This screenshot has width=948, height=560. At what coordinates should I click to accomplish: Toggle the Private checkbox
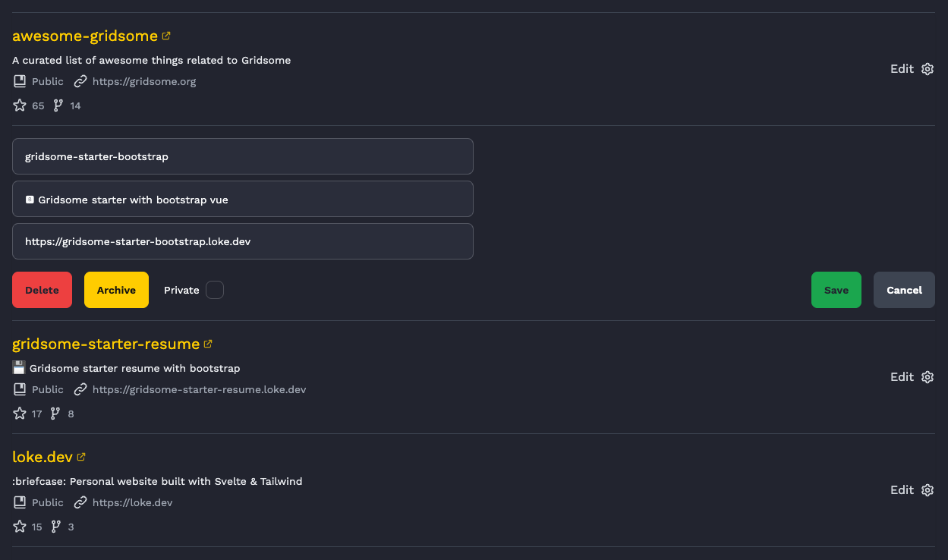pos(215,290)
